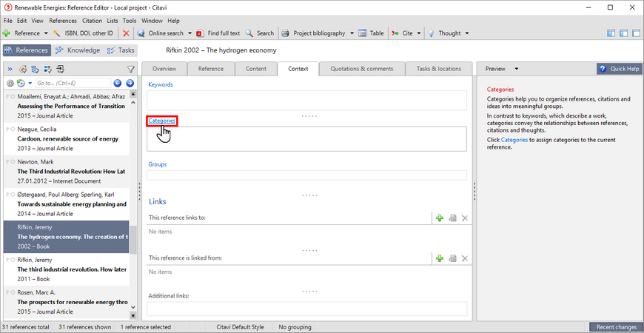Toggle read-status circle for Neague, Cecilia
644x333 pixels.
[13, 129]
